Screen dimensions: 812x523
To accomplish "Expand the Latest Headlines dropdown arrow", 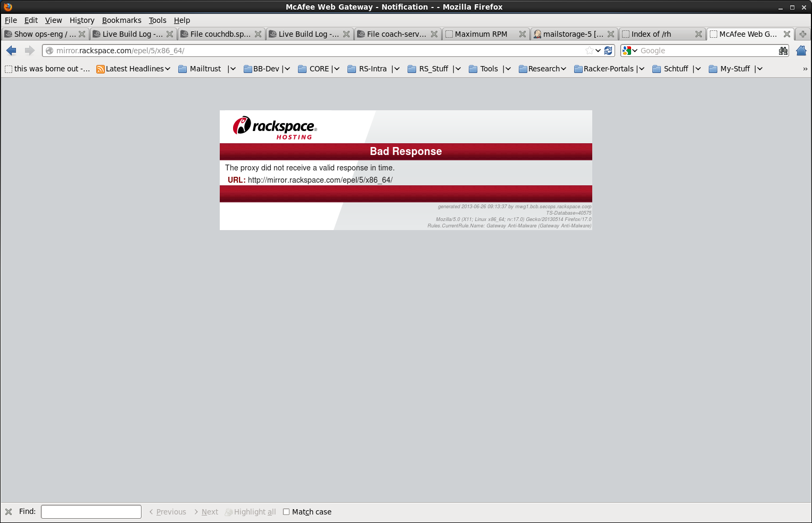I will point(168,69).
